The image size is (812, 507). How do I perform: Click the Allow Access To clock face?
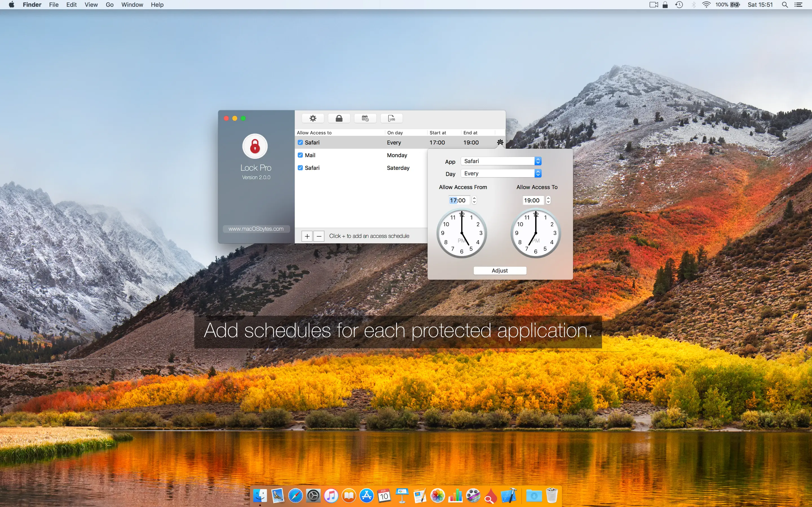pos(535,233)
